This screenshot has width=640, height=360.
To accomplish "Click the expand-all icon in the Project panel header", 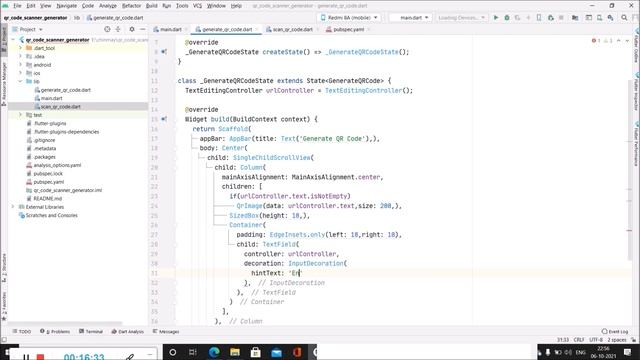I will click(x=118, y=29).
